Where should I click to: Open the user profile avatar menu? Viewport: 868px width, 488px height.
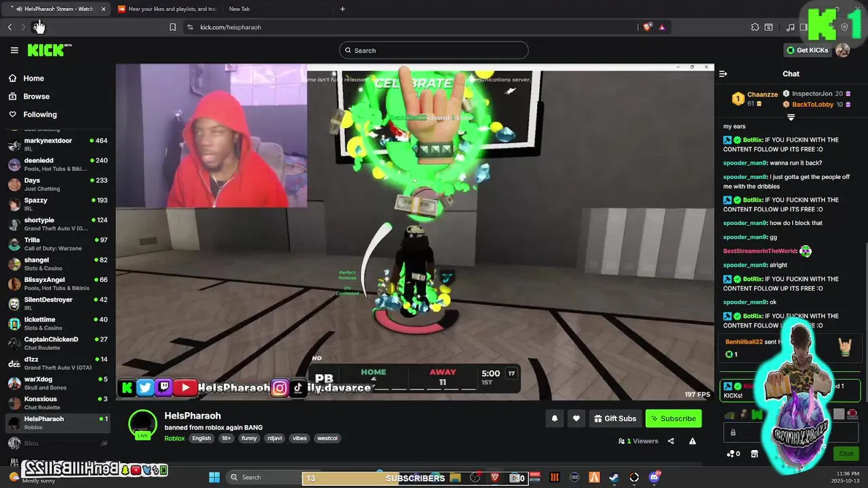pyautogui.click(x=842, y=50)
